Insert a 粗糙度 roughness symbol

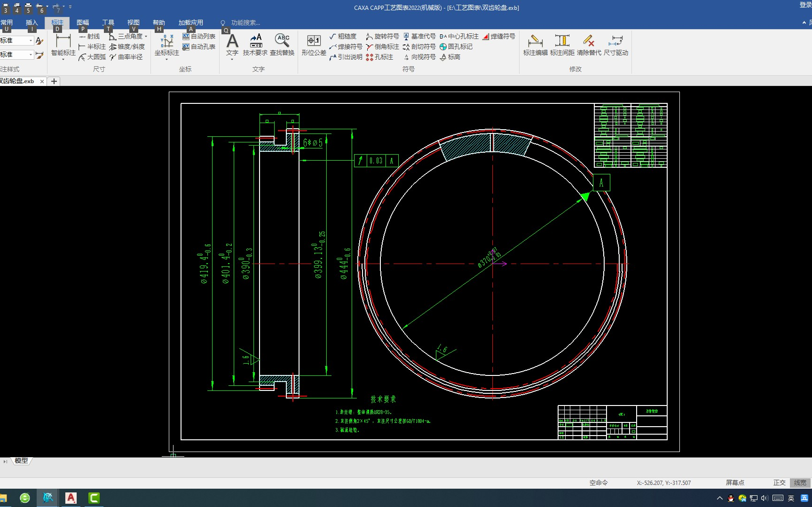point(343,36)
